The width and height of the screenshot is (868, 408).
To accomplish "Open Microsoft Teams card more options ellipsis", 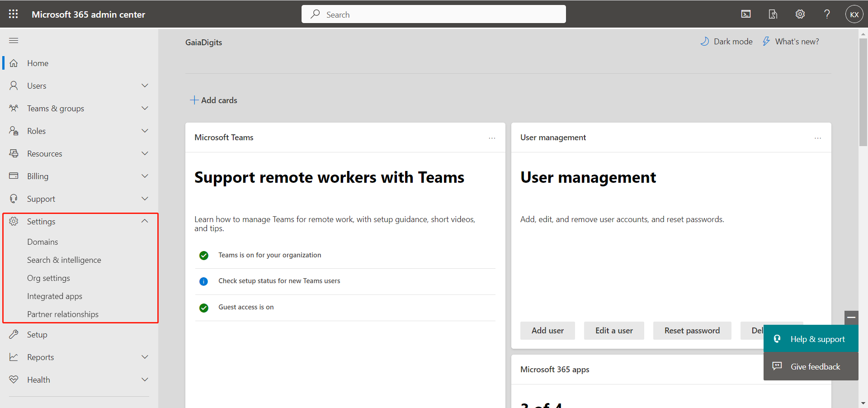I will 492,138.
